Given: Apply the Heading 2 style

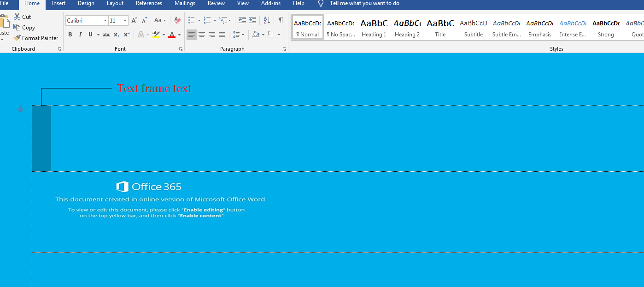Looking at the screenshot, I should pos(407,27).
